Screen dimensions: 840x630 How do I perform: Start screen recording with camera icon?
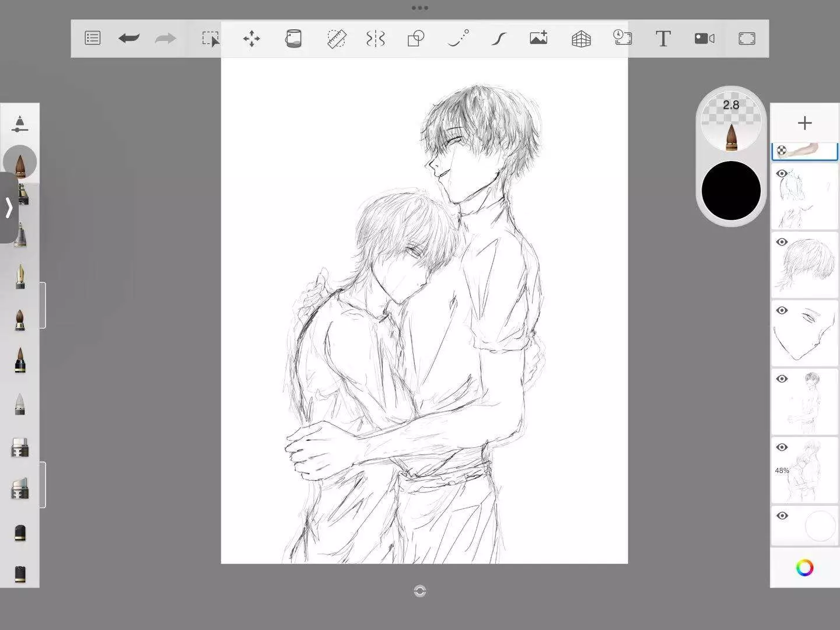[x=704, y=38]
